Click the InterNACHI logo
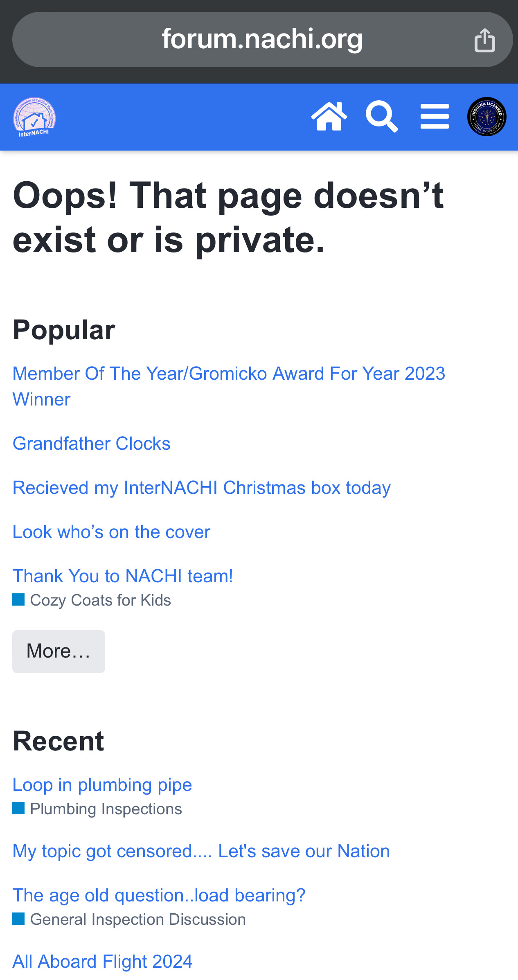The width and height of the screenshot is (518, 980). click(x=34, y=117)
